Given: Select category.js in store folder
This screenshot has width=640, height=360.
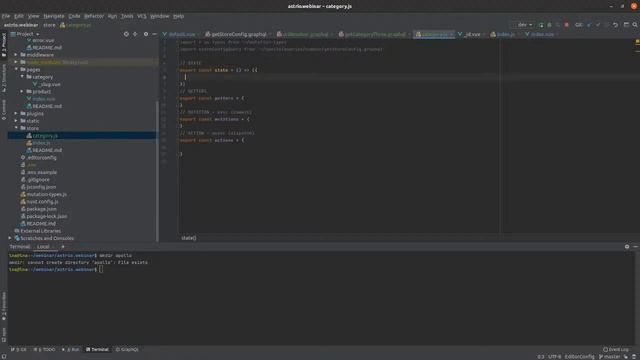Looking at the screenshot, I should click(x=42, y=136).
